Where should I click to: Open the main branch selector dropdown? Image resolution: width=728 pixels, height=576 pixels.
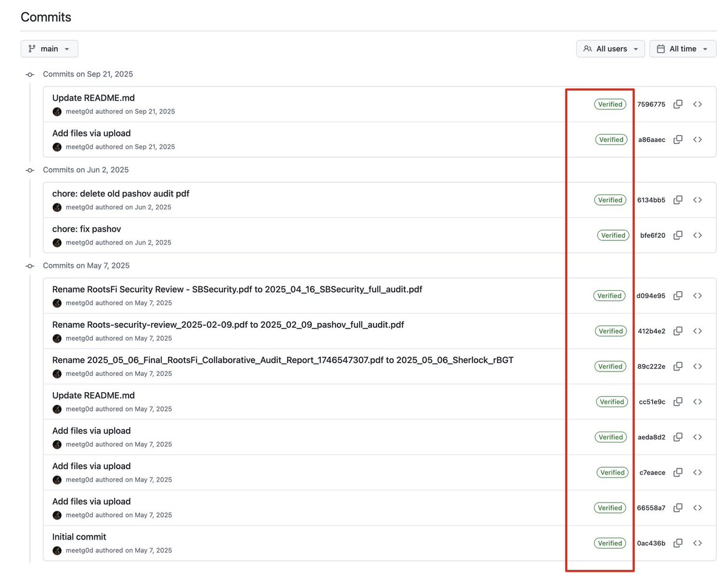pos(49,49)
